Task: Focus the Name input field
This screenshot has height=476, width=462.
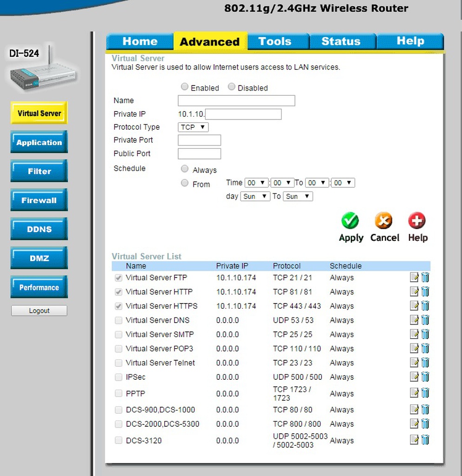Action: tap(236, 100)
